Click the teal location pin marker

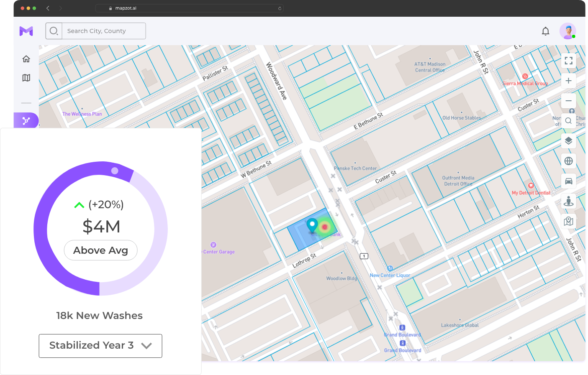click(312, 225)
